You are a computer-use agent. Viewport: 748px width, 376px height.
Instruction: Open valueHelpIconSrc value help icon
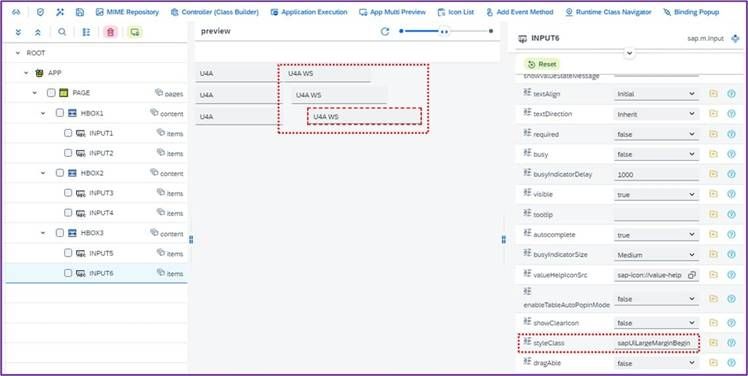point(692,275)
